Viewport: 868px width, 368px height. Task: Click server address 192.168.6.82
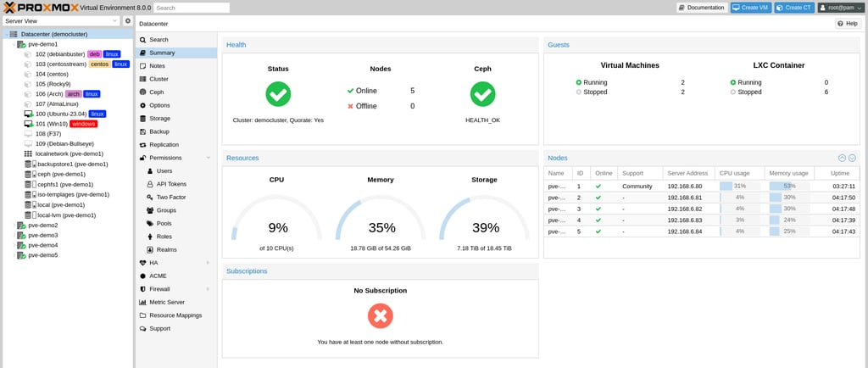(x=684, y=209)
